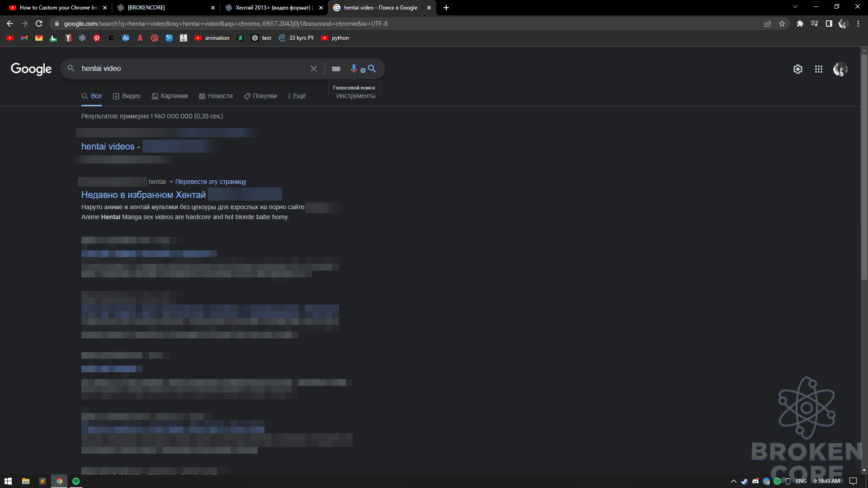Open Chrome three-dot menu
The image size is (868, 488).
[x=858, y=23]
